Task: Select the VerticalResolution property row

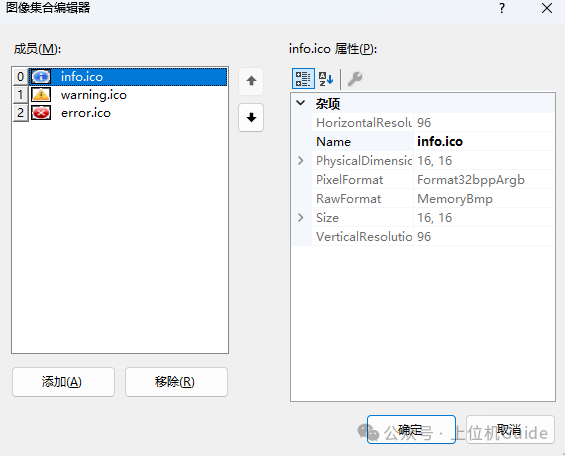Action: pos(433,237)
